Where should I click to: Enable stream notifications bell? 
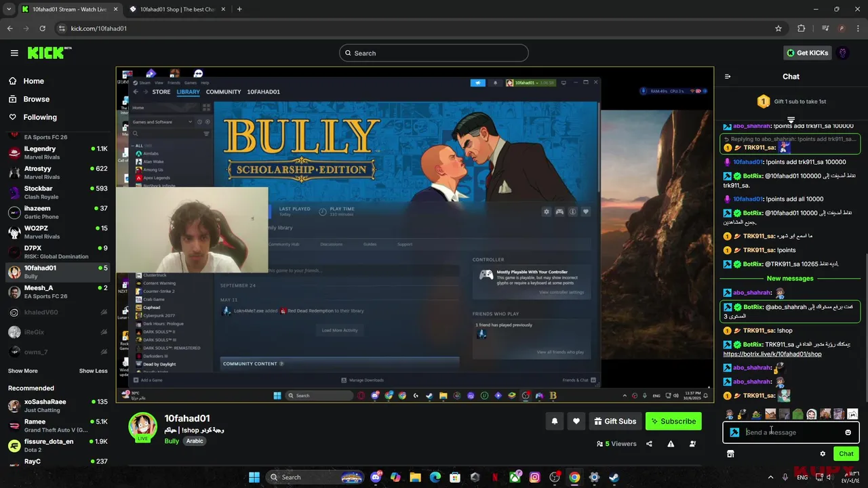tap(555, 421)
